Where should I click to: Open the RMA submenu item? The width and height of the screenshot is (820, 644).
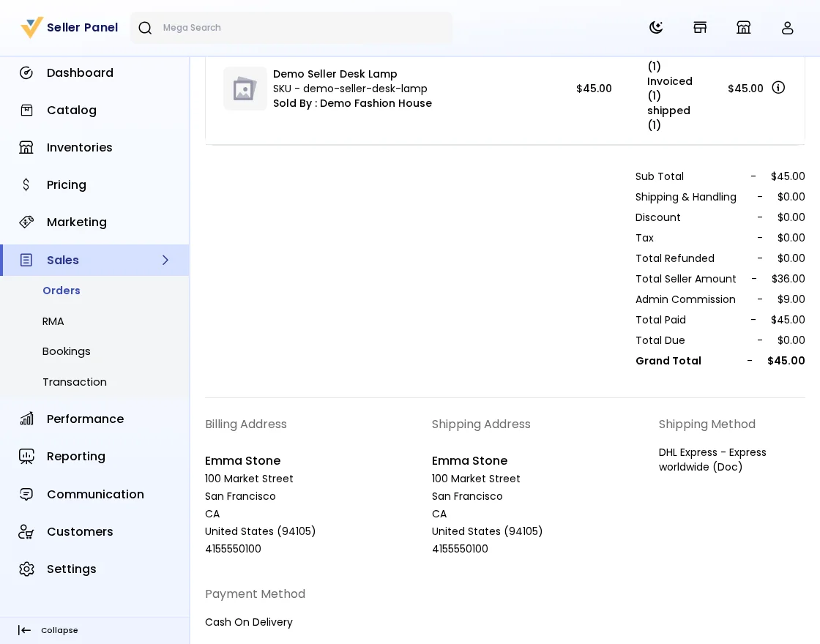[x=53, y=321]
